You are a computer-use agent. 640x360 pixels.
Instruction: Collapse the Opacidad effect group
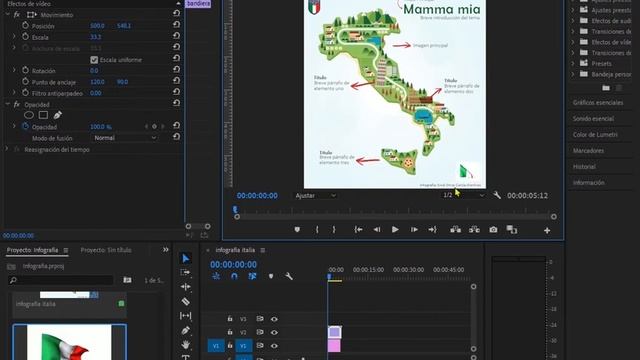pyautogui.click(x=7, y=104)
